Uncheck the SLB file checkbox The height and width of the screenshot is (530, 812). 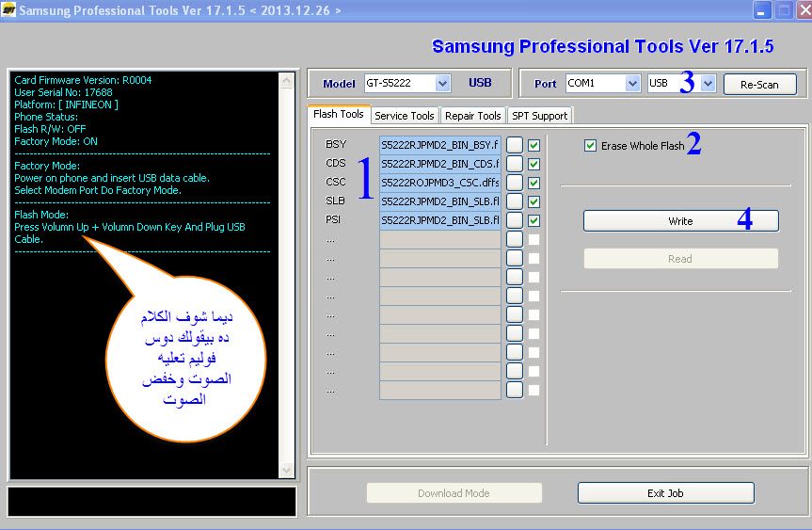click(533, 202)
